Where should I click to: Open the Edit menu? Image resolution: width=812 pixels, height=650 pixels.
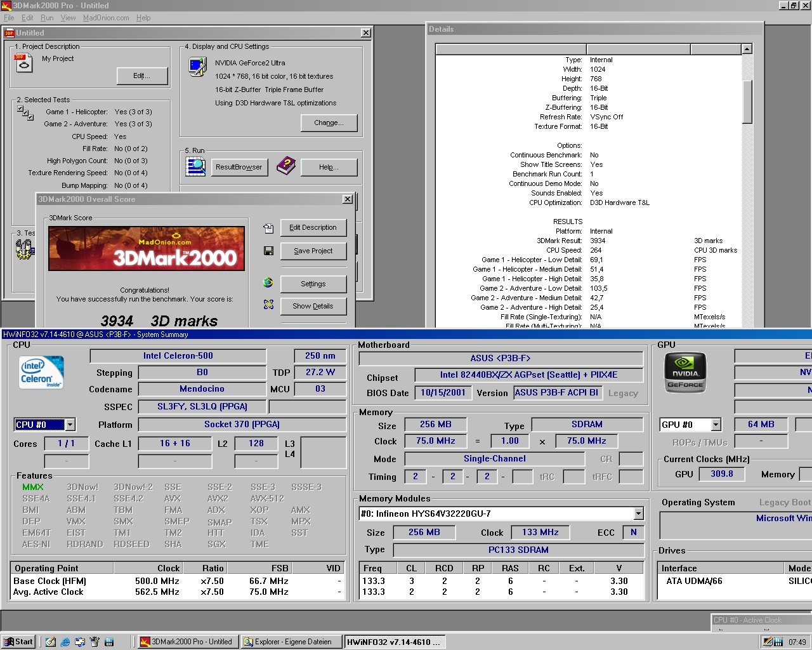(27, 18)
